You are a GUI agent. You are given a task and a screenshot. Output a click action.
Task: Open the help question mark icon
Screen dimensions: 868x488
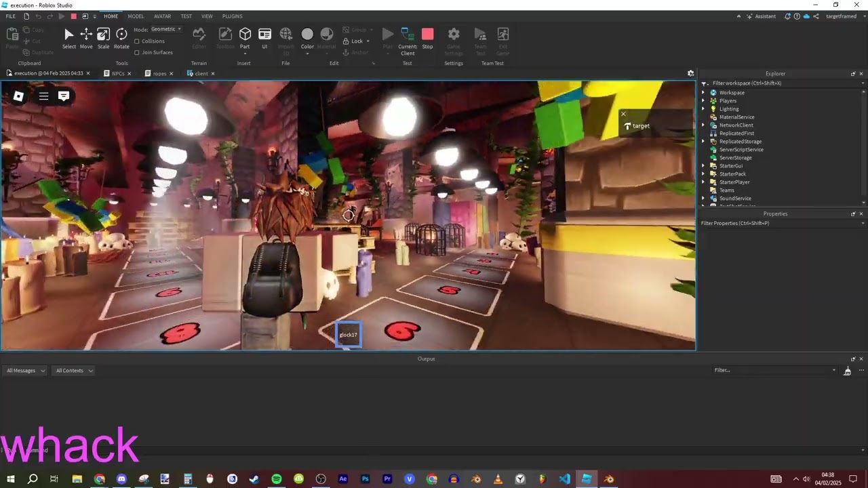click(x=797, y=16)
